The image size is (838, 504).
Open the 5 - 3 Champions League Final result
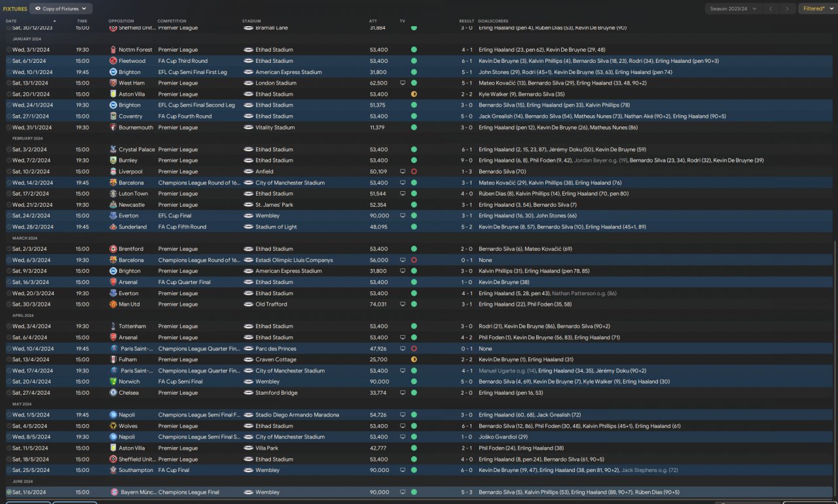[x=466, y=492]
